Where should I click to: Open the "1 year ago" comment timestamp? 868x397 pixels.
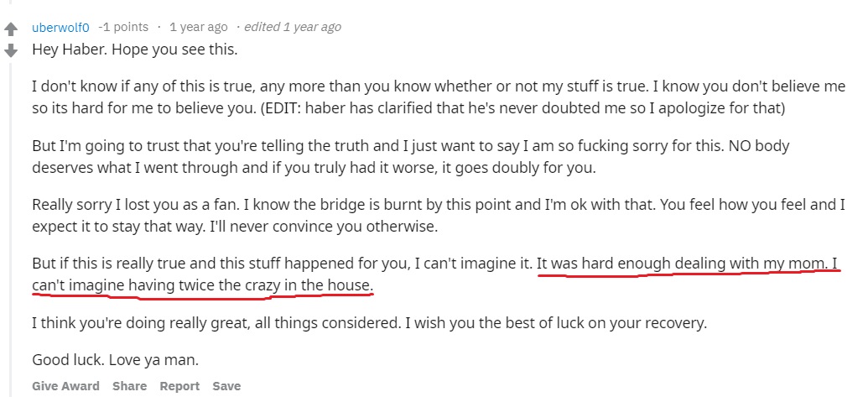(199, 27)
